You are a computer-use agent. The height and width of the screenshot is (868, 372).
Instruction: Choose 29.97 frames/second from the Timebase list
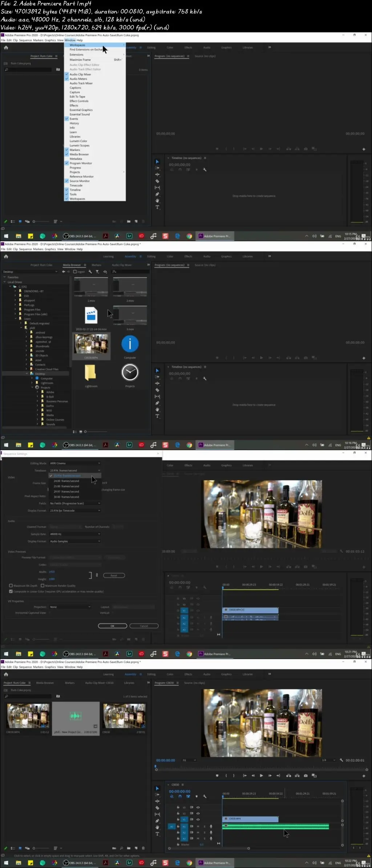pos(66,491)
